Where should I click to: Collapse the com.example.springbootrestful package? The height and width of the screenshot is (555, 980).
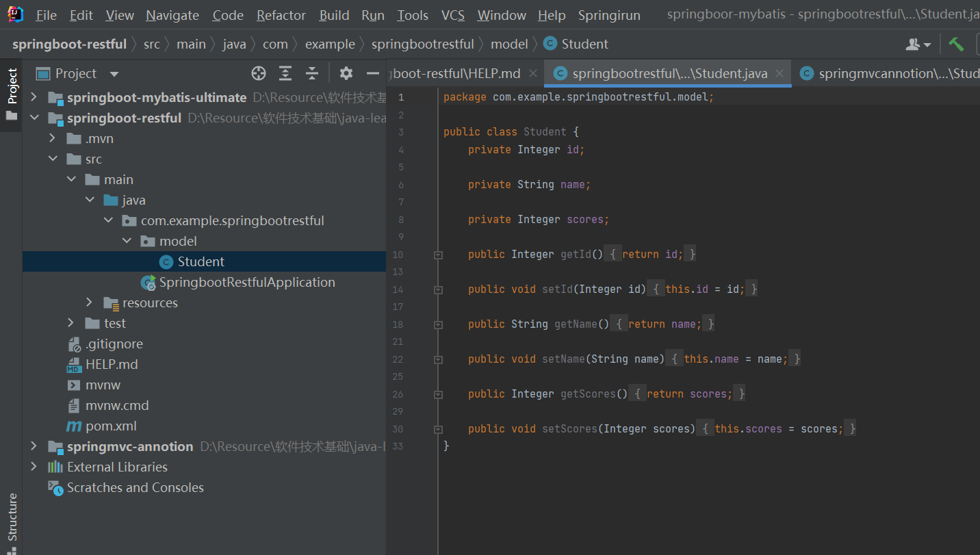pyautogui.click(x=108, y=221)
